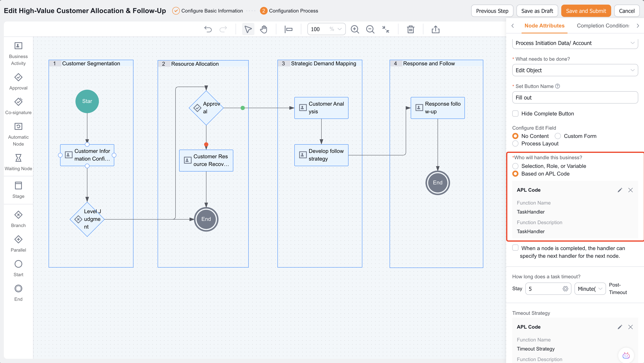Viewport: 644px width, 363px height.
Task: Pick the Approval node icon in palette
Action: 18,78
